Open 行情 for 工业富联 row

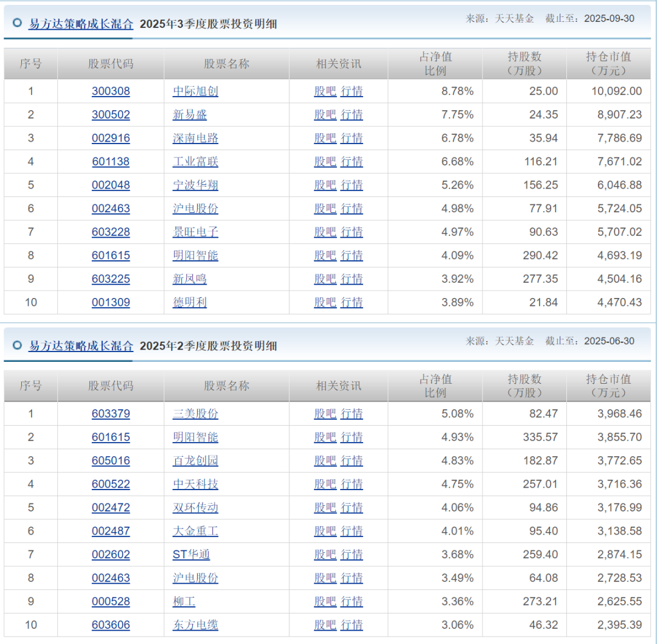pos(352,162)
